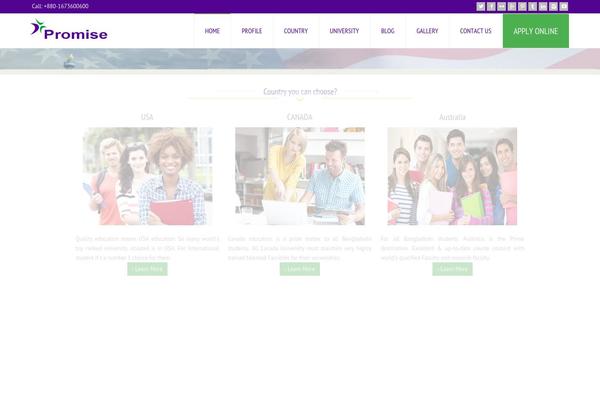Open the Twitter social icon

[x=481, y=7]
